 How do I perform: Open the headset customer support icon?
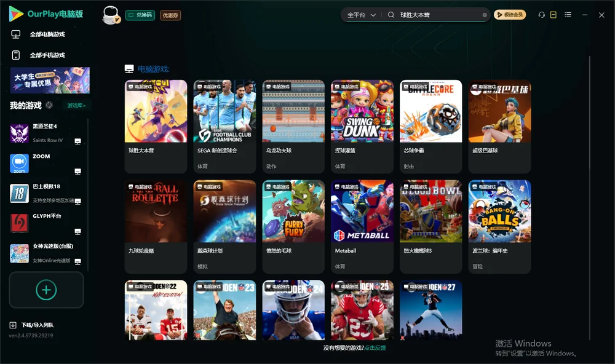pyautogui.click(x=542, y=15)
